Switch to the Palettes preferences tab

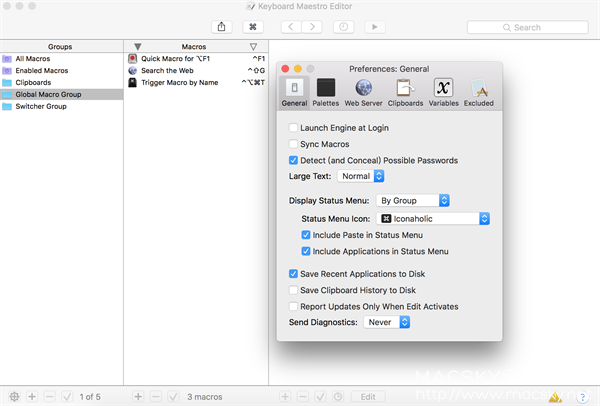(326, 93)
